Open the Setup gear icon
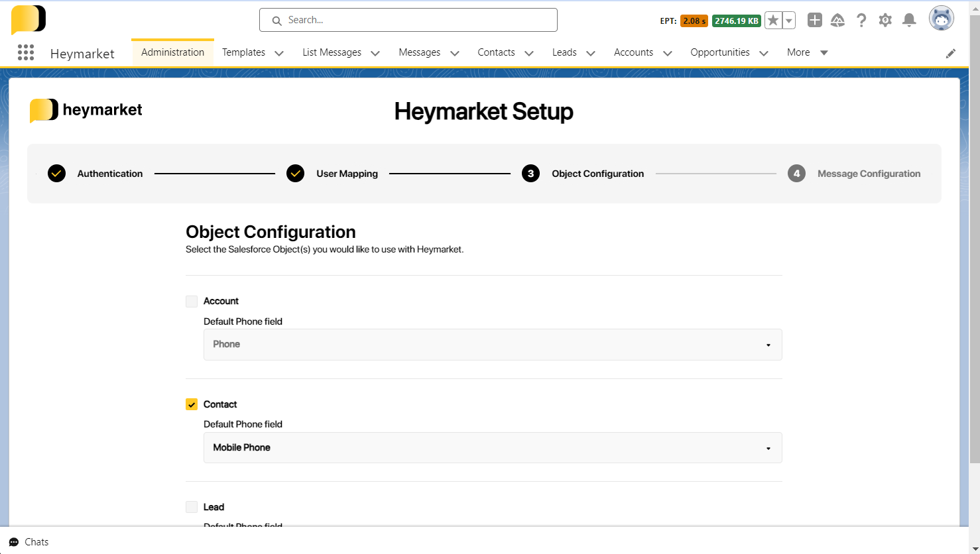980x554 pixels. pyautogui.click(x=885, y=21)
